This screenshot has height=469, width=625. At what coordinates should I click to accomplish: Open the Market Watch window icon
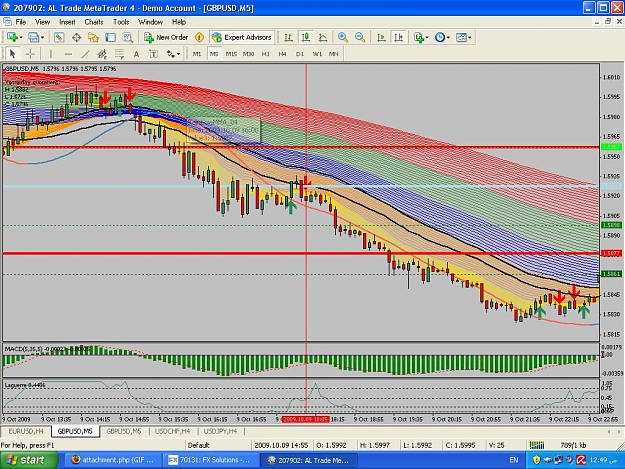tap(59, 37)
